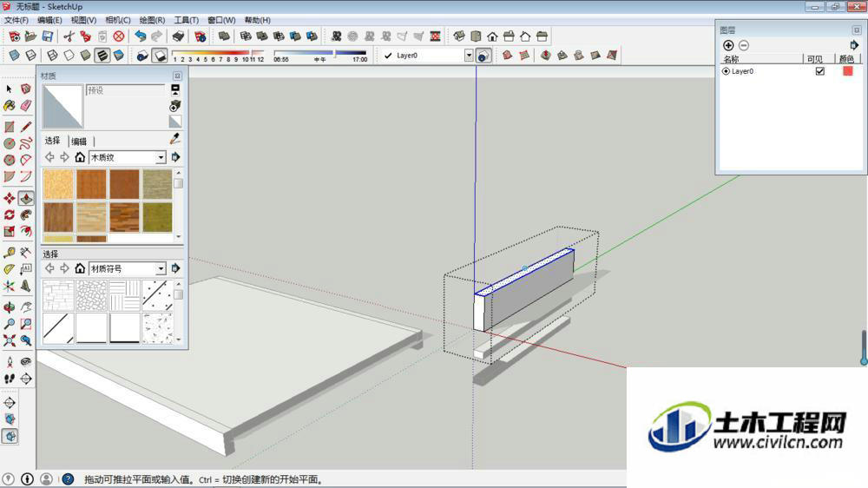The image size is (868, 488).
Task: Click the eyedropper sample paint icon
Action: (x=175, y=138)
